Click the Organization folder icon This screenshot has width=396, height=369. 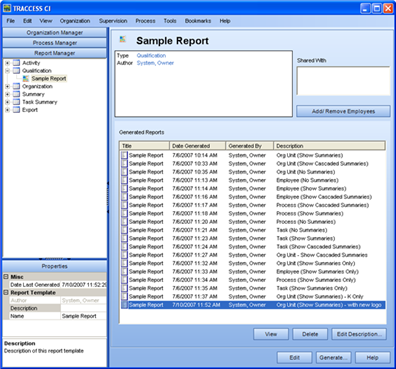click(x=16, y=86)
